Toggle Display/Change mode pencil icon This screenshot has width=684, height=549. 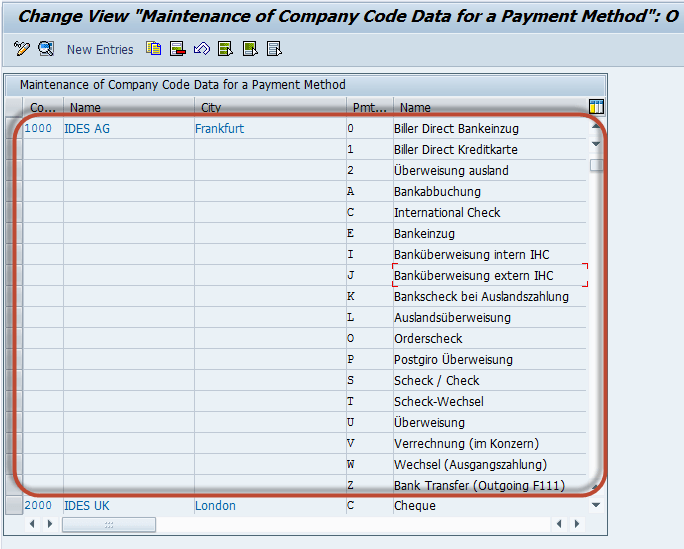coord(22,49)
